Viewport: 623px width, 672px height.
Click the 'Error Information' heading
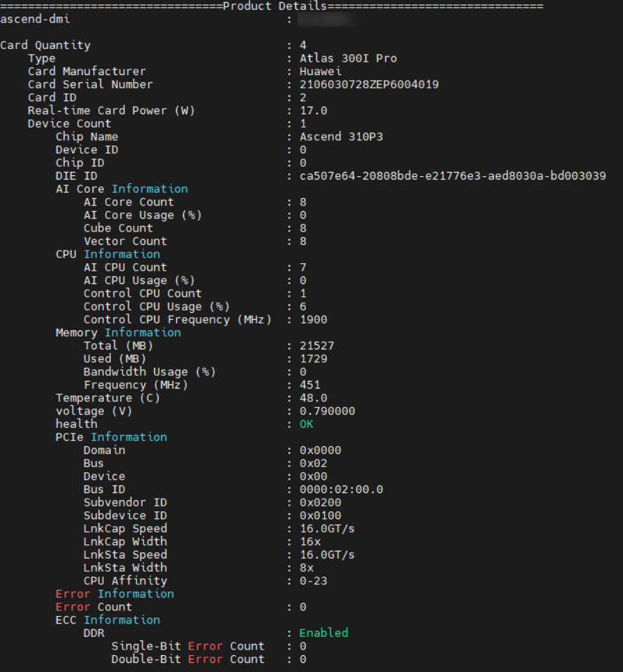tap(115, 594)
